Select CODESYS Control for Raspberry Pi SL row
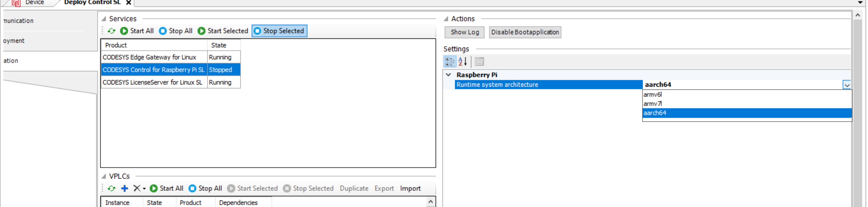 point(171,70)
